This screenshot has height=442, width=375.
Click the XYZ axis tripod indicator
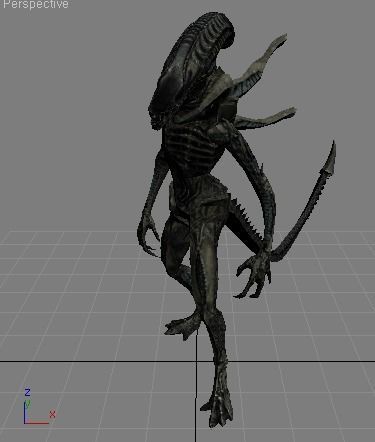pyautogui.click(x=39, y=406)
